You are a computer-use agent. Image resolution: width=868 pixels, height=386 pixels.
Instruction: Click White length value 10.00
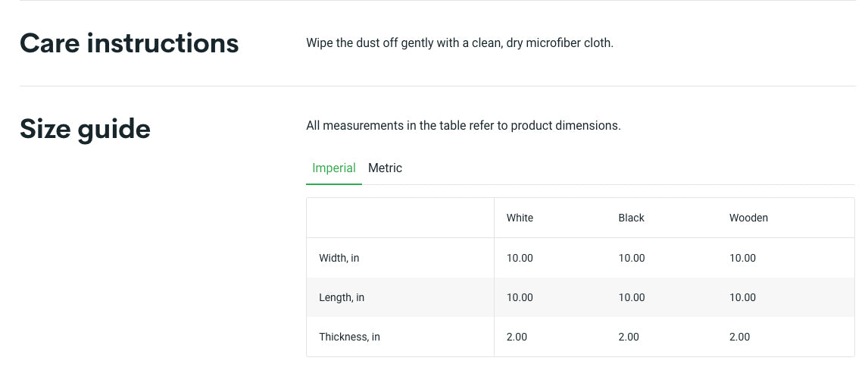click(520, 297)
